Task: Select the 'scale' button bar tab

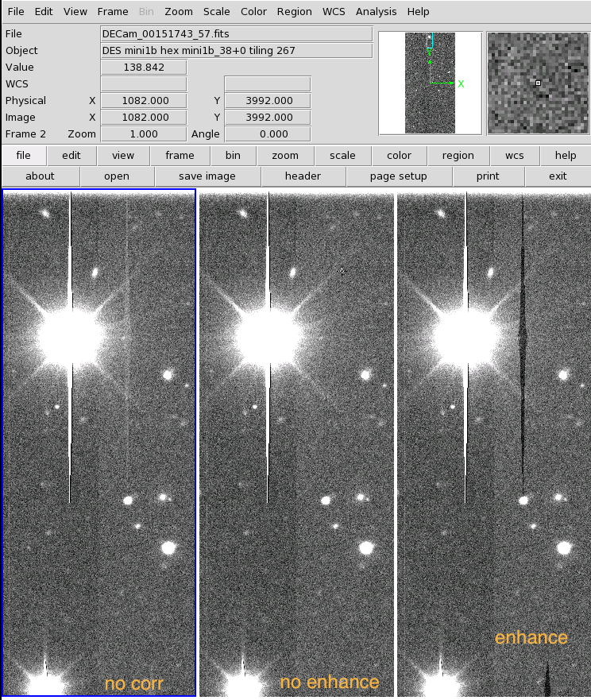Action: coord(342,156)
